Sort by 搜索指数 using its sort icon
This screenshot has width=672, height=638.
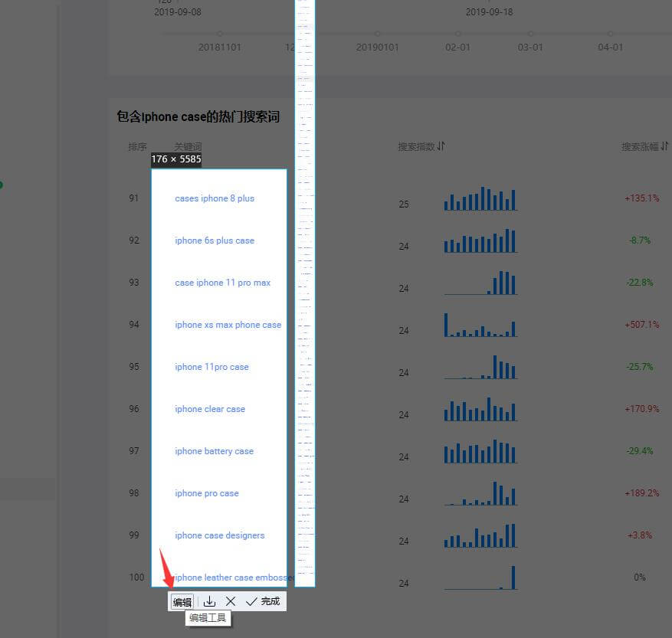click(441, 146)
